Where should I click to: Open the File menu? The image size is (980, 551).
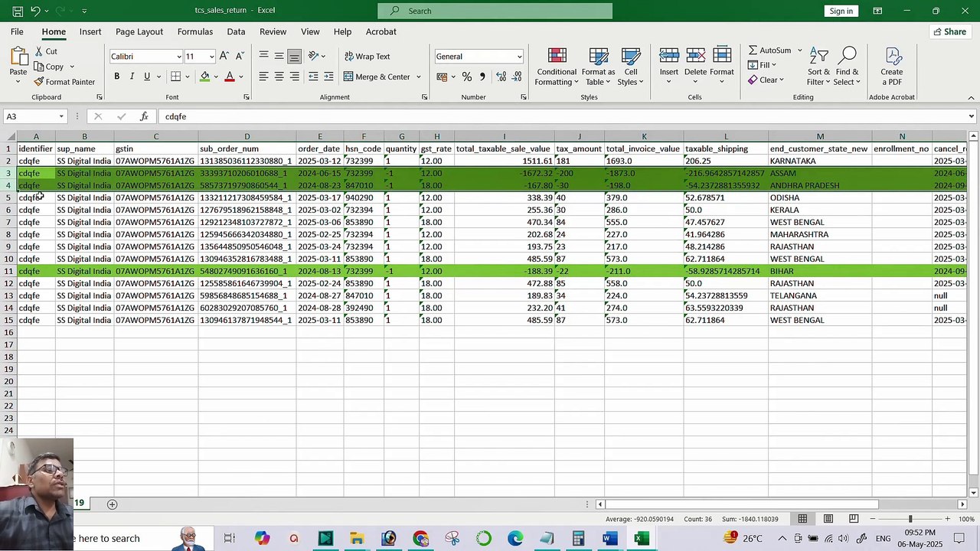click(17, 31)
